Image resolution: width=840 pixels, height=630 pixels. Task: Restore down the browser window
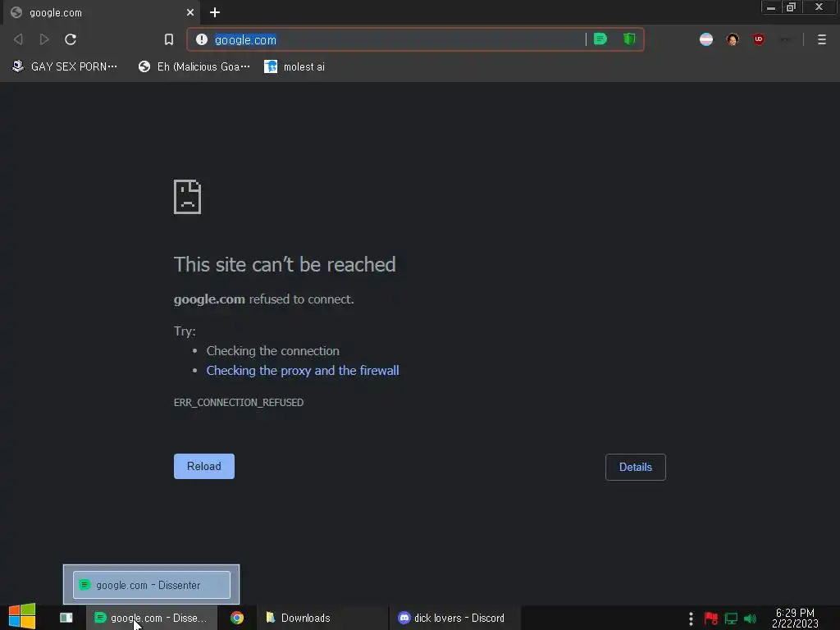tap(791, 7)
